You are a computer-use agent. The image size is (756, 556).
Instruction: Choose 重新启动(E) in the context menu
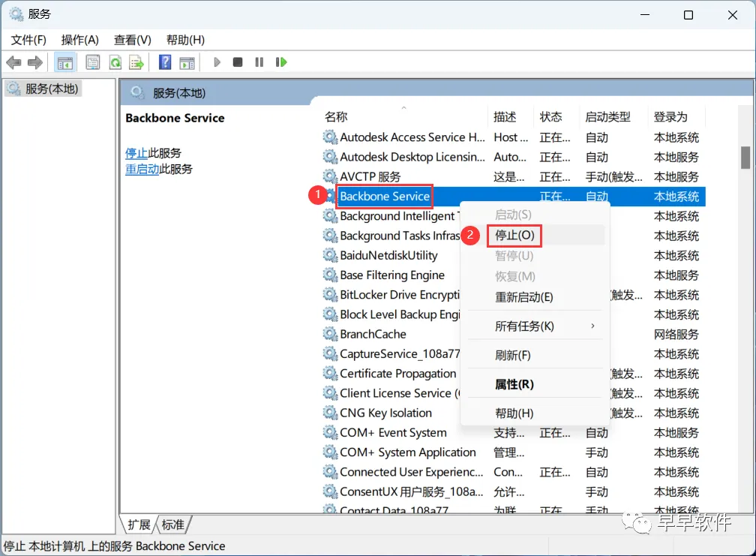(x=535, y=297)
